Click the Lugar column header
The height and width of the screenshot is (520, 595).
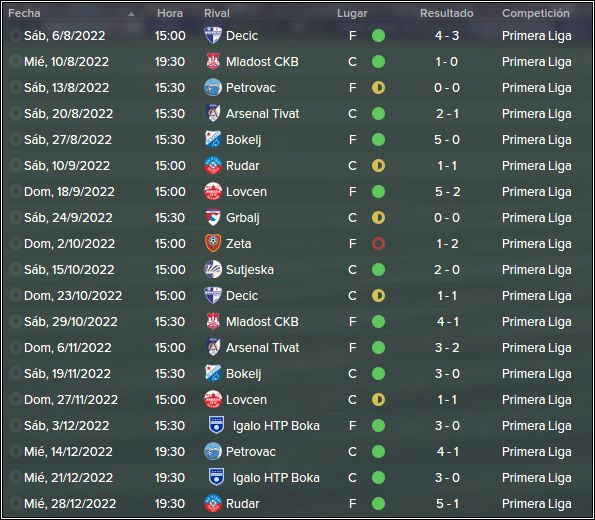[352, 13]
